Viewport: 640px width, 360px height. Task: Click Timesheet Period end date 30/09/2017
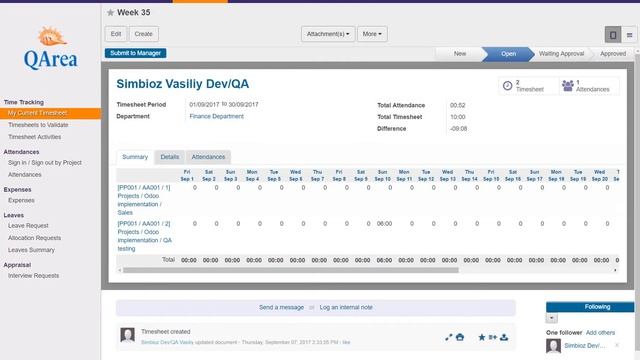[x=243, y=104]
